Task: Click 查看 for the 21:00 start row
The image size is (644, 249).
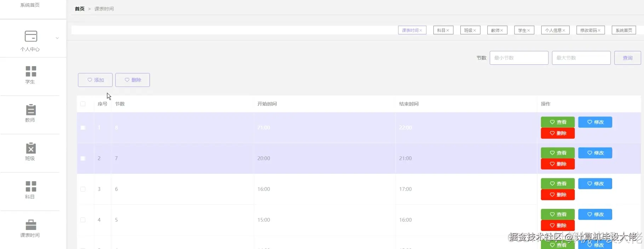Action: tap(558, 122)
